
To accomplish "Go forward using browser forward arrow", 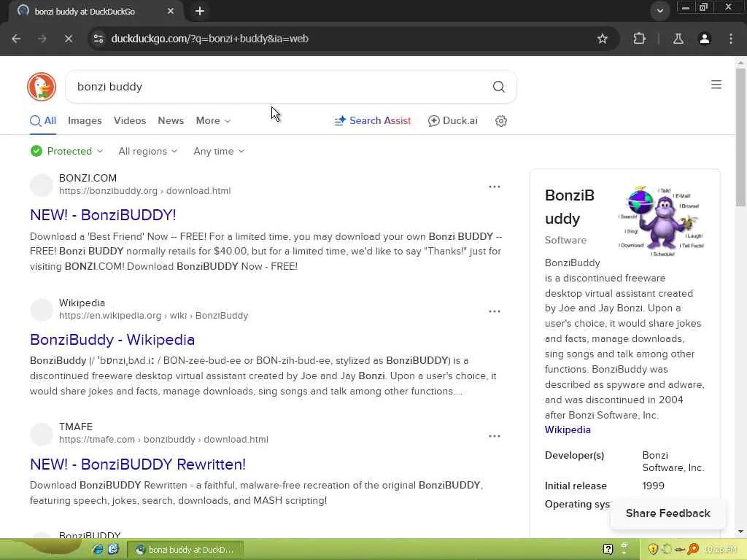I will (x=42, y=39).
